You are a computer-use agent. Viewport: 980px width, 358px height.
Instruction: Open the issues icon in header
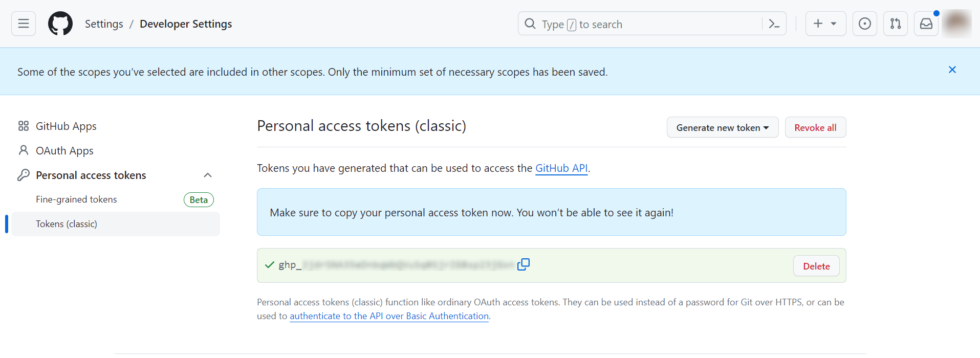coord(864,24)
